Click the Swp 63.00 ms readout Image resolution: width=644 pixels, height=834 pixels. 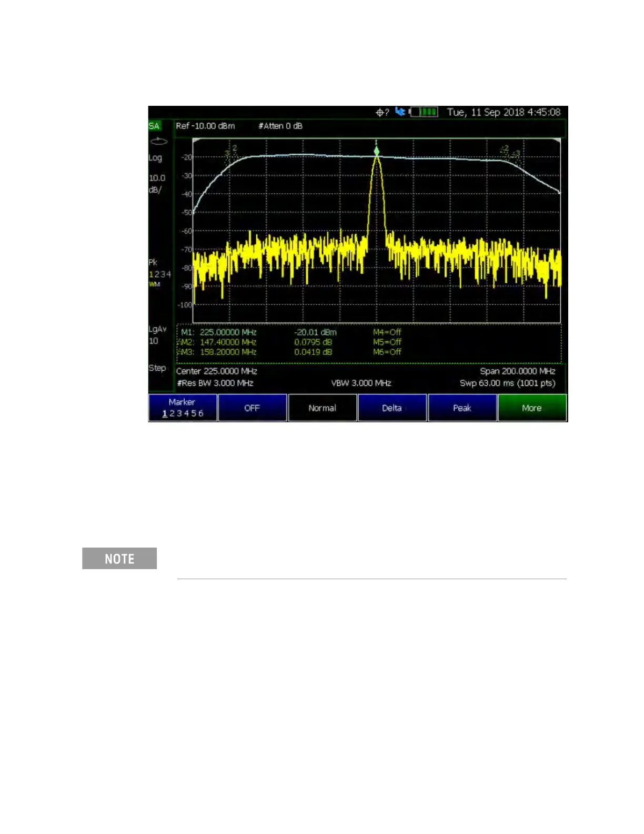click(x=508, y=383)
